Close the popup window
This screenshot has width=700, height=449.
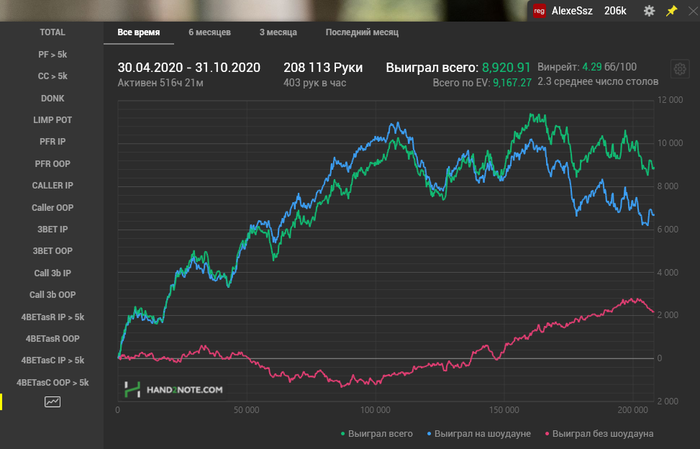click(690, 11)
